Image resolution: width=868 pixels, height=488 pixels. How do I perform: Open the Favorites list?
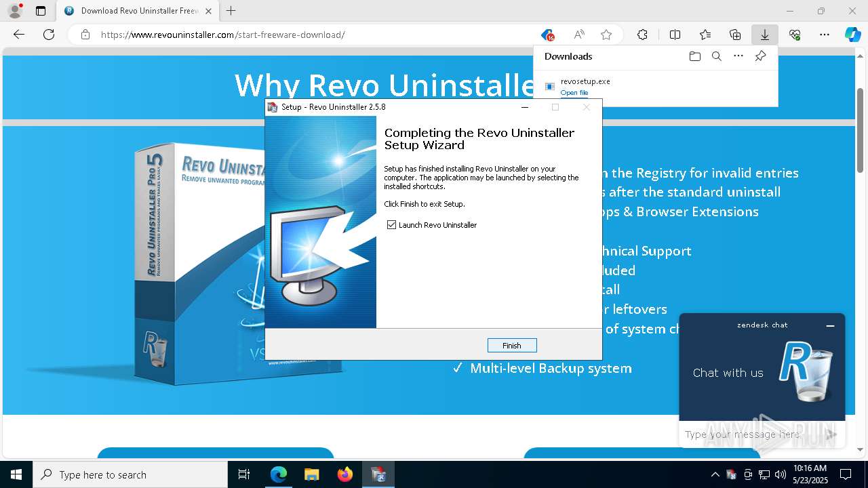pyautogui.click(x=705, y=35)
